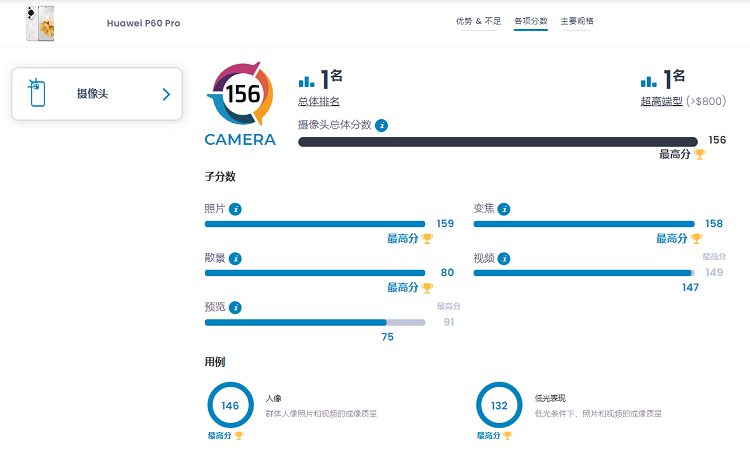This screenshot has width=750, height=468.
Task: Show info tooltip for 照片
Action: 235,209
